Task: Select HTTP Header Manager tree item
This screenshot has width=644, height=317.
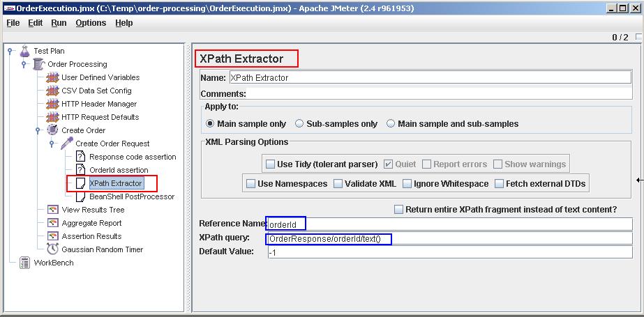Action: point(99,104)
